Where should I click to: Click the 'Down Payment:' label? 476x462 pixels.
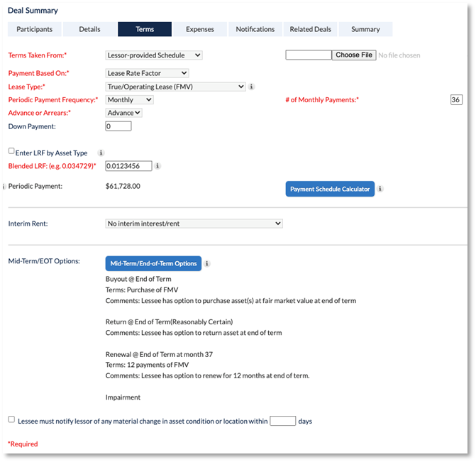tap(32, 126)
